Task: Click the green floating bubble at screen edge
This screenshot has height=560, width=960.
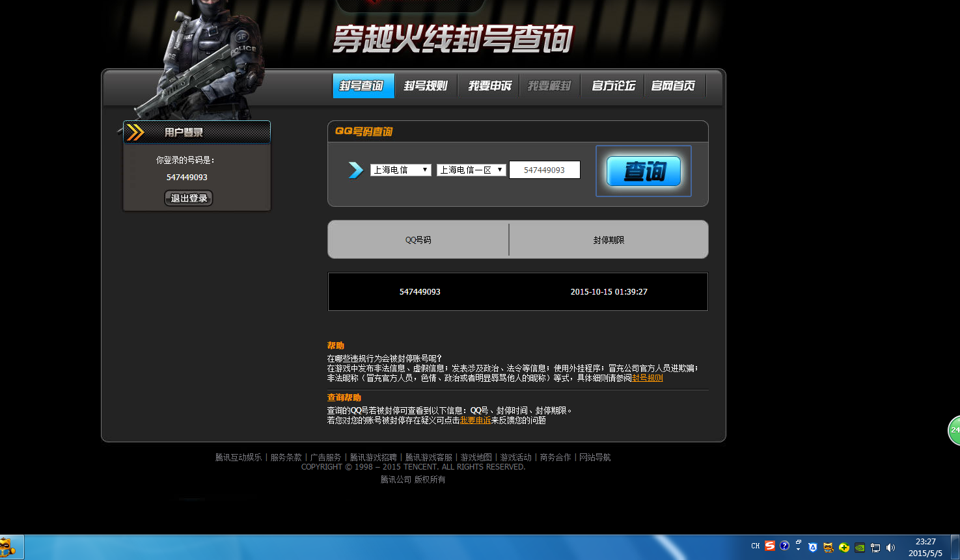Action: [953, 430]
